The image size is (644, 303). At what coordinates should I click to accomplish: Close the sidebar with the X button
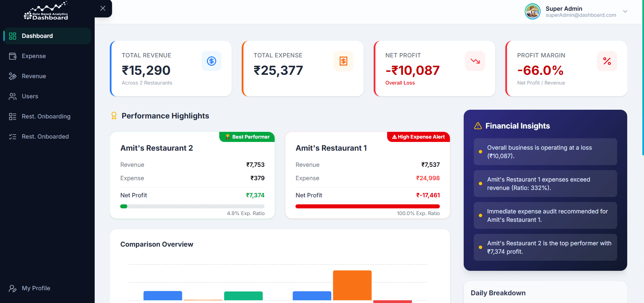(x=103, y=8)
